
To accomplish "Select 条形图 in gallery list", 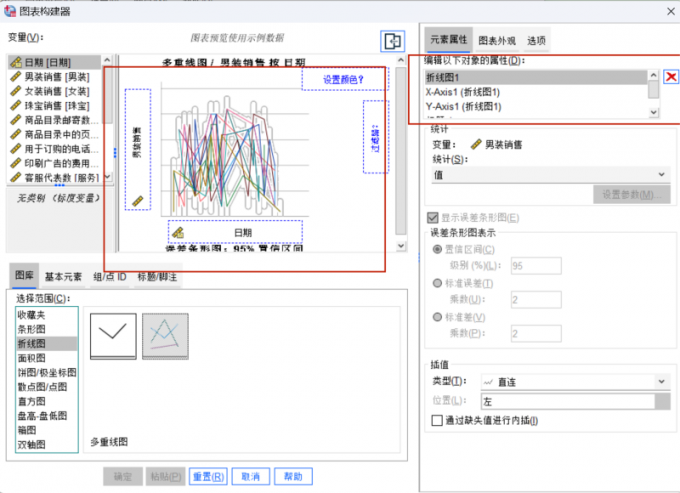I will tap(46, 329).
